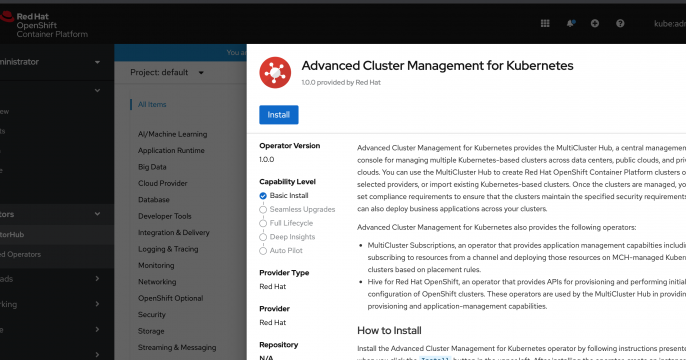The height and width of the screenshot is (360, 686).
Task: Open the Project: default dropdown
Action: point(167,73)
